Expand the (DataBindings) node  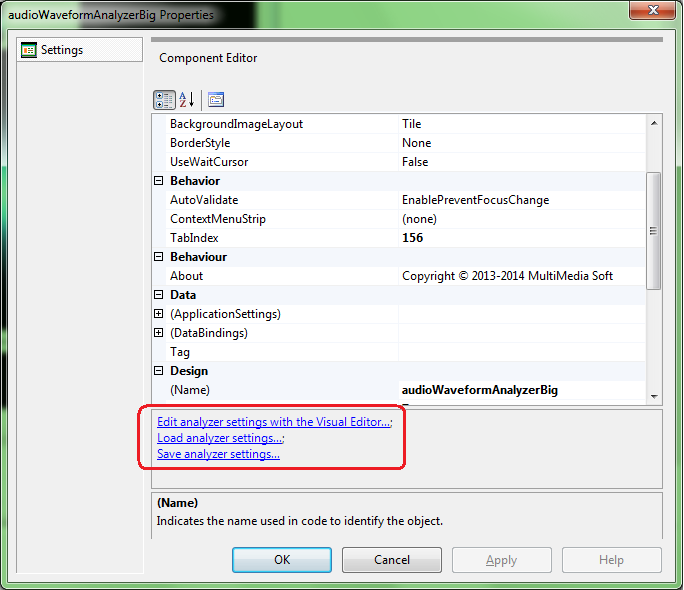click(x=158, y=333)
